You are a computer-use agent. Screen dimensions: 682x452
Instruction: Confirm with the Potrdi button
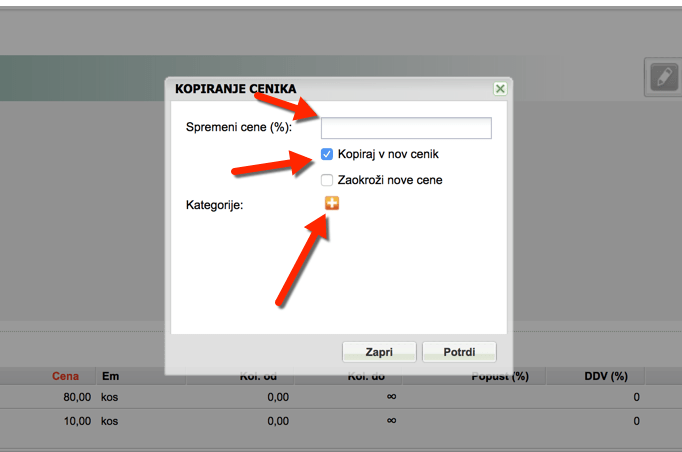point(459,352)
